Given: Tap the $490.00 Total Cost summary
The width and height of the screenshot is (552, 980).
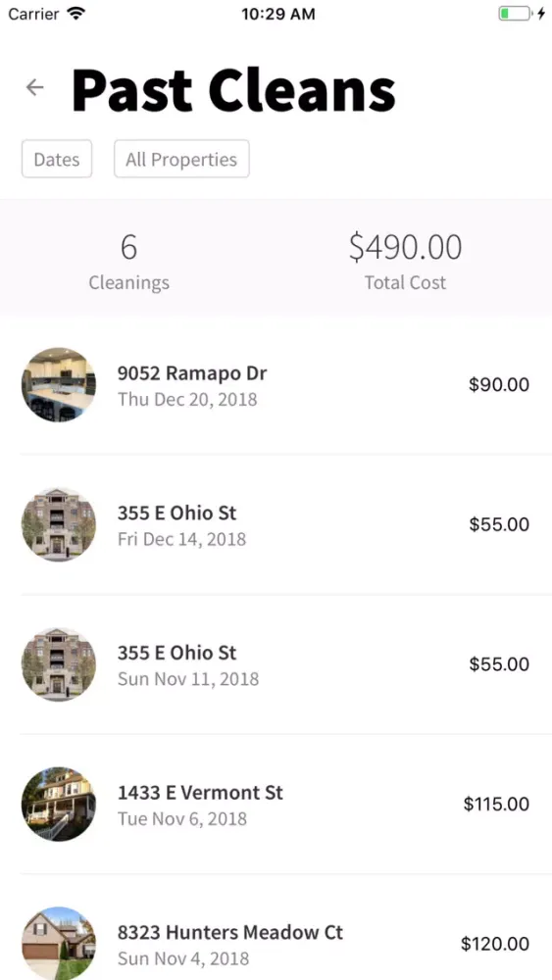Looking at the screenshot, I should coord(405,262).
